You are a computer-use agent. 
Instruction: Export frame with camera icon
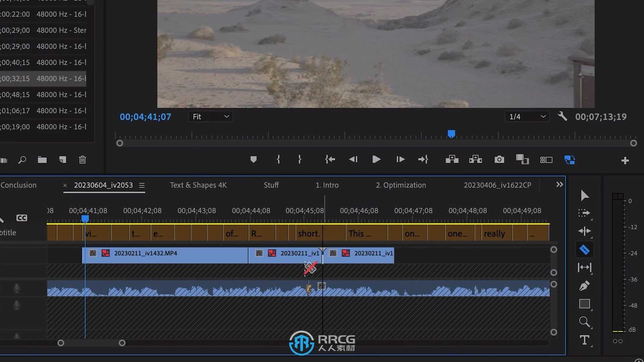pyautogui.click(x=499, y=160)
